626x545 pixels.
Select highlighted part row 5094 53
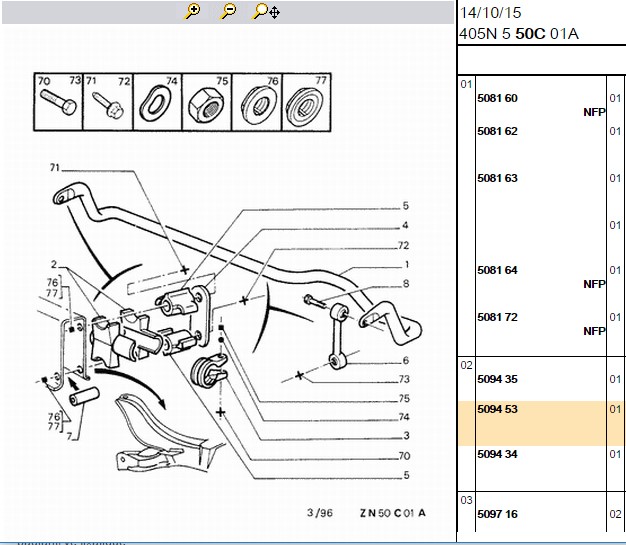542,424
